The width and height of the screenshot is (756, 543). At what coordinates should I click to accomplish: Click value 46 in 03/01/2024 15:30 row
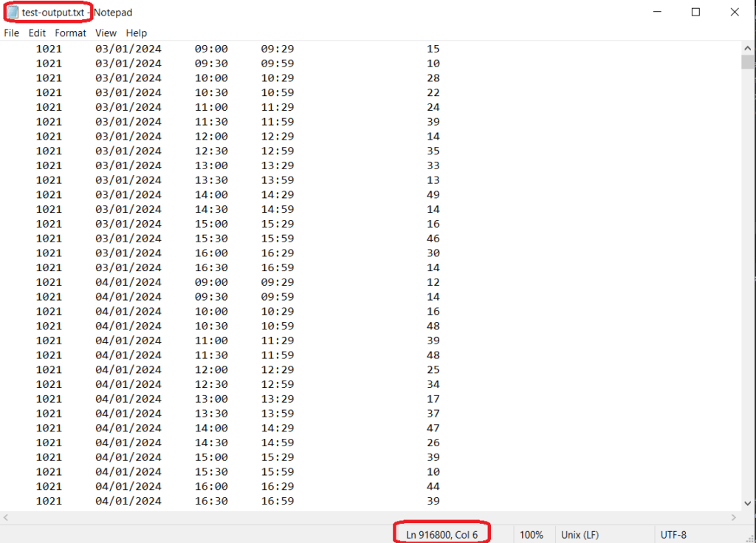(x=433, y=239)
